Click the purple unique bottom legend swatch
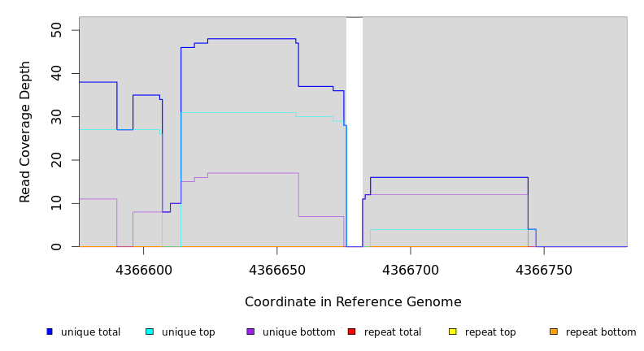This screenshot has height=351, width=644. pyautogui.click(x=250, y=331)
